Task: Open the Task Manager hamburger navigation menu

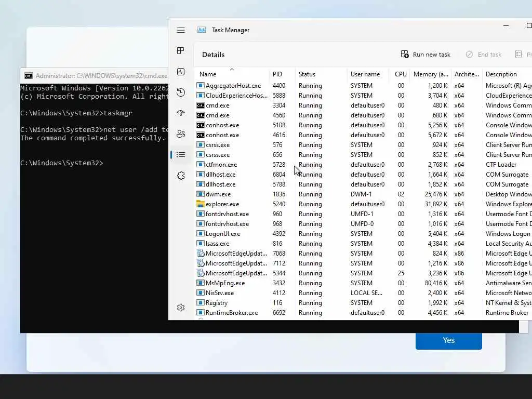Action: 181,30
